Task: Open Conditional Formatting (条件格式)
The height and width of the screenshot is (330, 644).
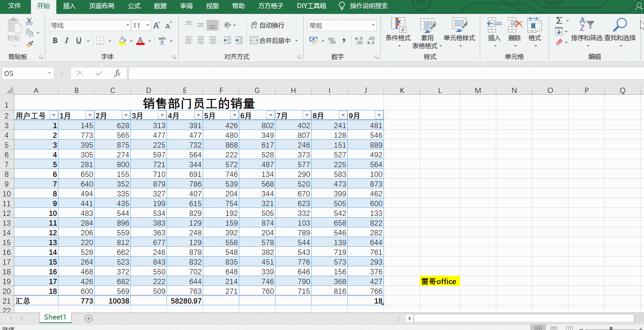Action: (398, 32)
